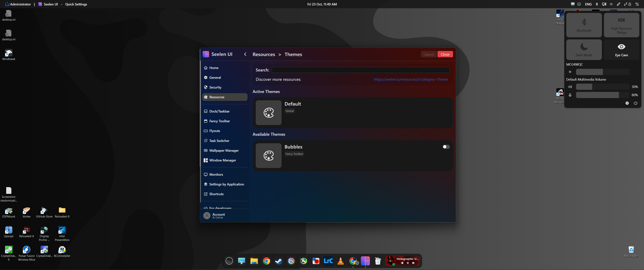Image resolution: width=644 pixels, height=270 pixels.
Task: Expand the tray overflow chevron circle
Action: 579,4
